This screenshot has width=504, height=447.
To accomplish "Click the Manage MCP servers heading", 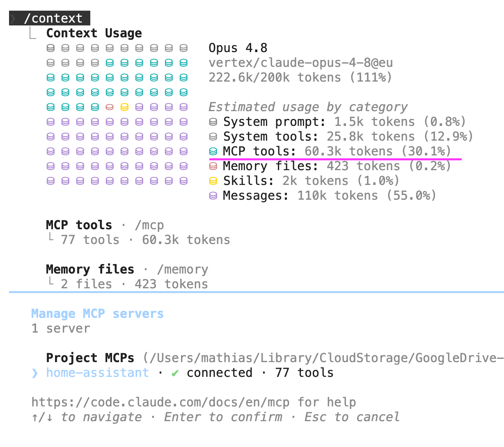I will point(98,314).
